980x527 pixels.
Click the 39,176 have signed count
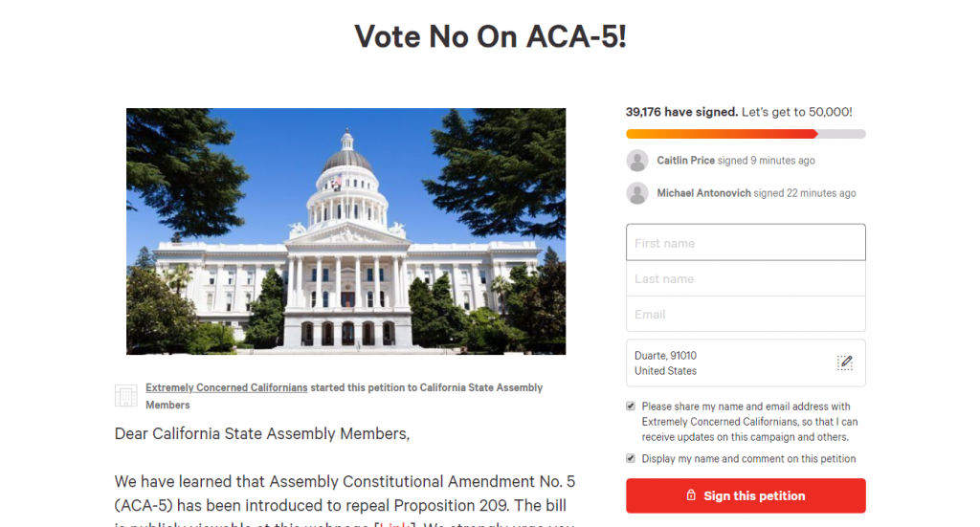pos(681,112)
